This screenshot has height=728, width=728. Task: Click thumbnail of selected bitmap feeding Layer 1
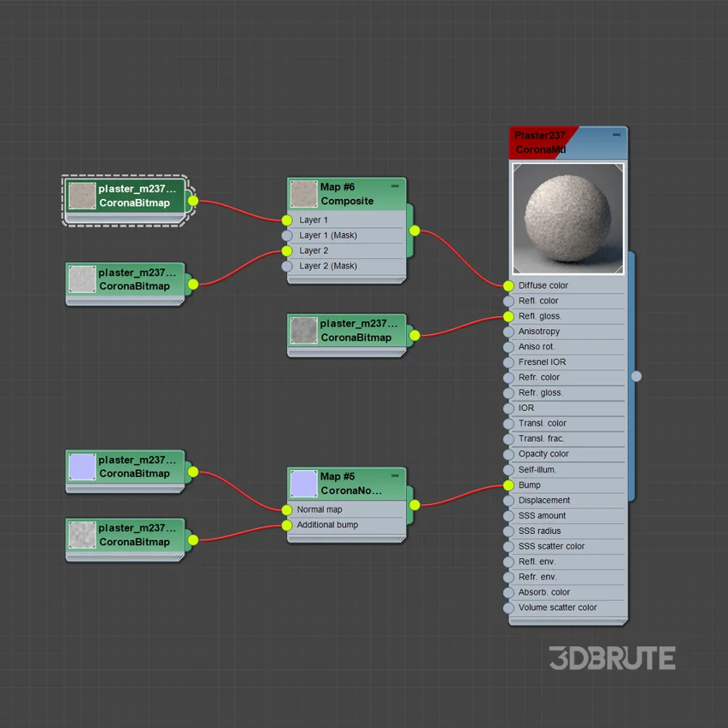point(83,196)
